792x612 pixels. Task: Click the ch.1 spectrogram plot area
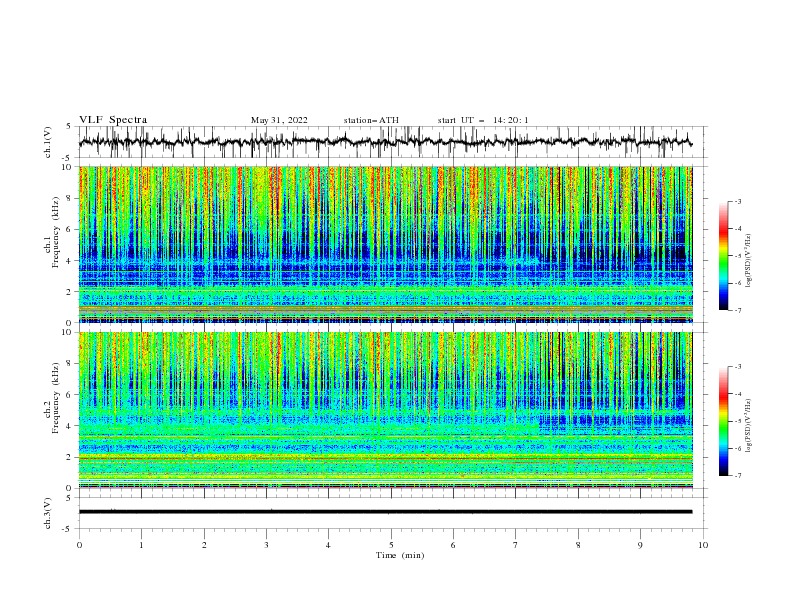pyautogui.click(x=385, y=244)
